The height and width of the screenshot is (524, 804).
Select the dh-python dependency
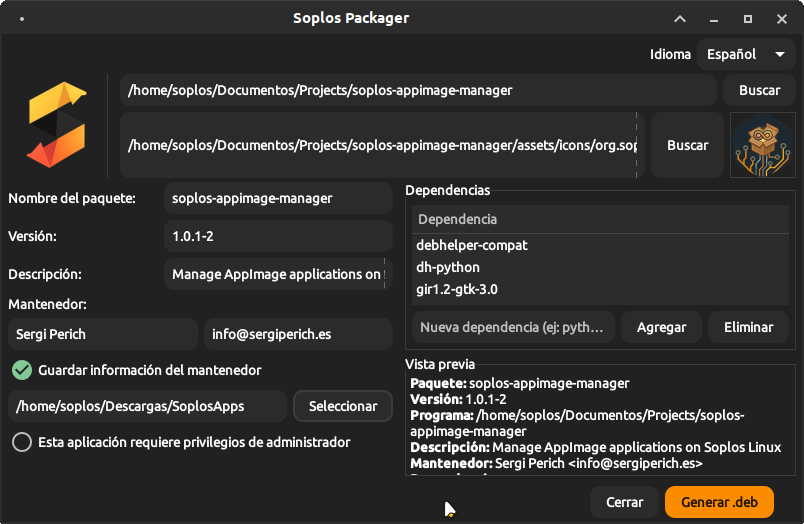point(600,267)
